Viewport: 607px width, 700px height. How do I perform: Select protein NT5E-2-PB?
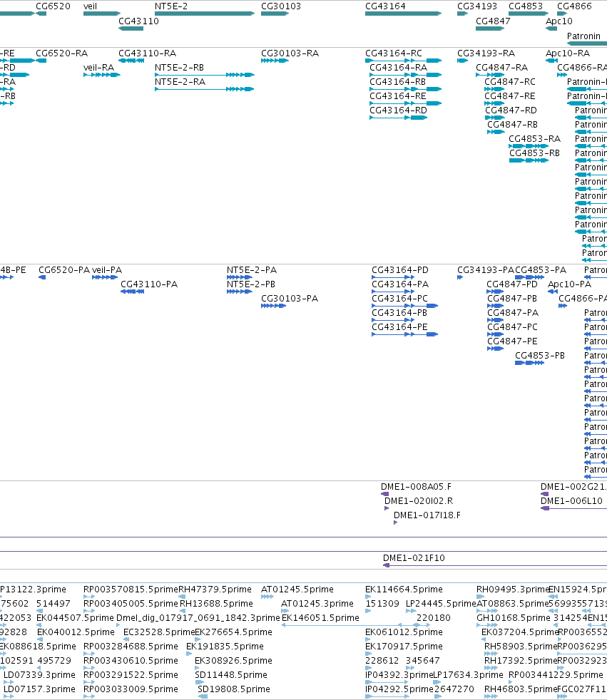(x=251, y=284)
